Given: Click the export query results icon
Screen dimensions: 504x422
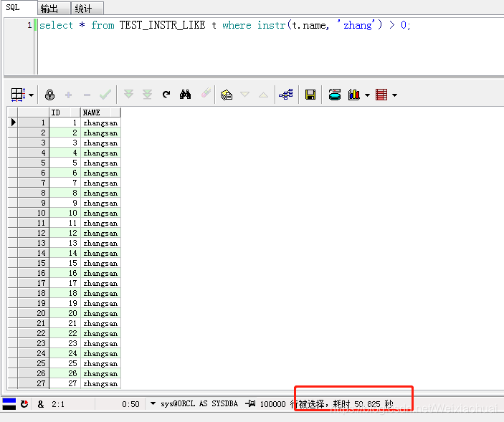Looking at the screenshot, I should pyautogui.click(x=334, y=95).
